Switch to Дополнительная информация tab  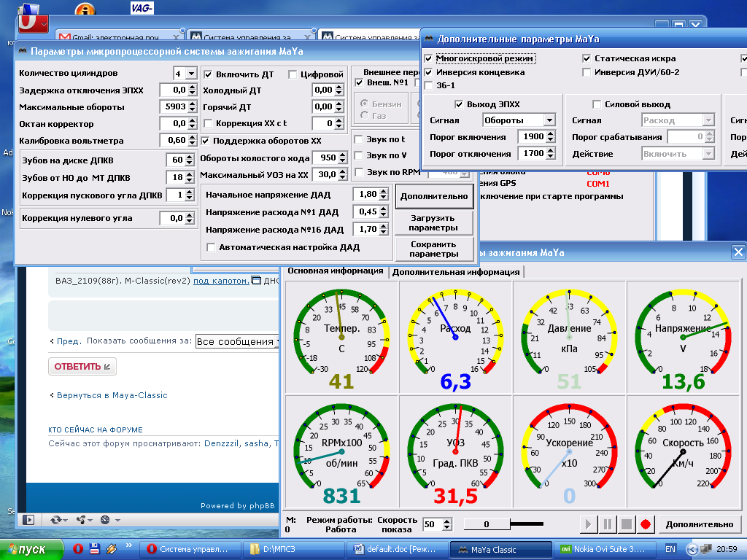(456, 272)
